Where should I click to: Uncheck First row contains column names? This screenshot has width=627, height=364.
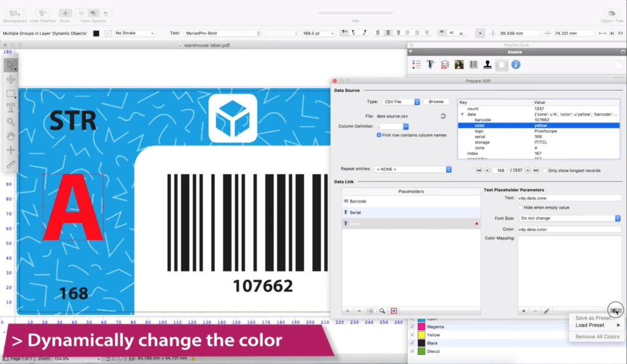378,135
